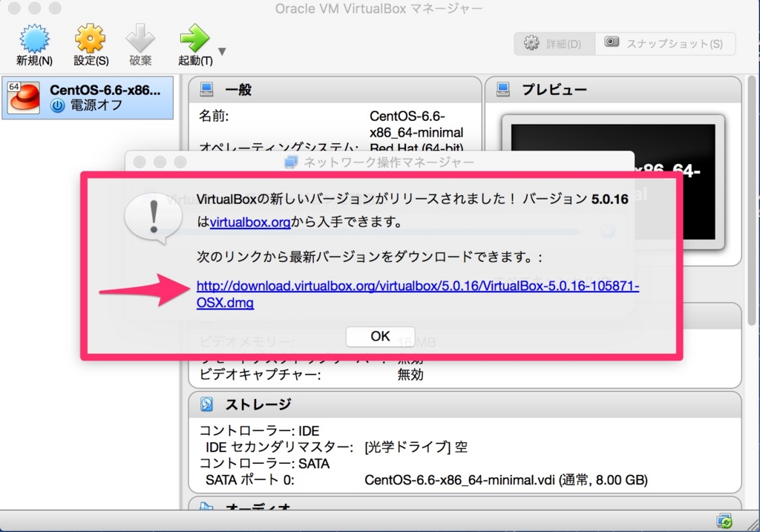Click the プレビュー section monitor icon
Image resolution: width=760 pixels, height=532 pixels.
click(503, 89)
